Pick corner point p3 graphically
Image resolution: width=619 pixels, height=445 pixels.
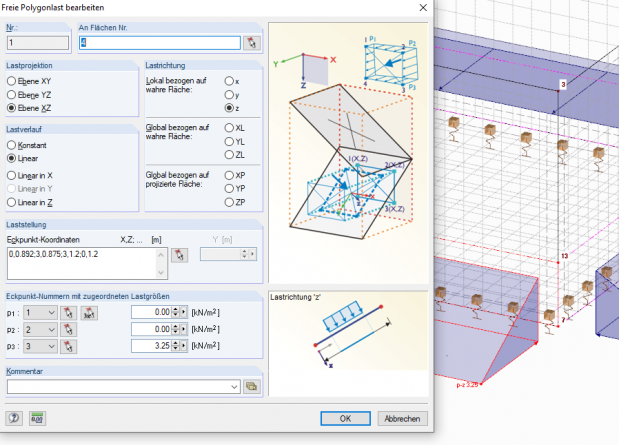pos(68,346)
